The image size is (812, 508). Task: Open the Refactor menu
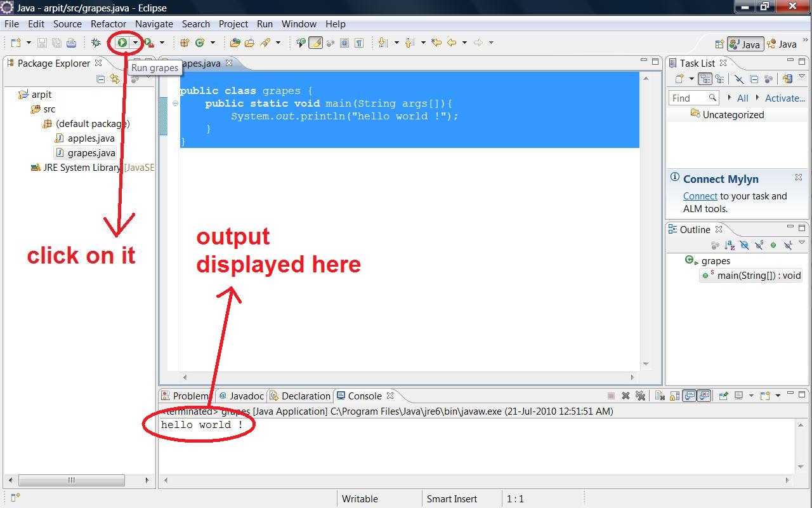point(108,24)
